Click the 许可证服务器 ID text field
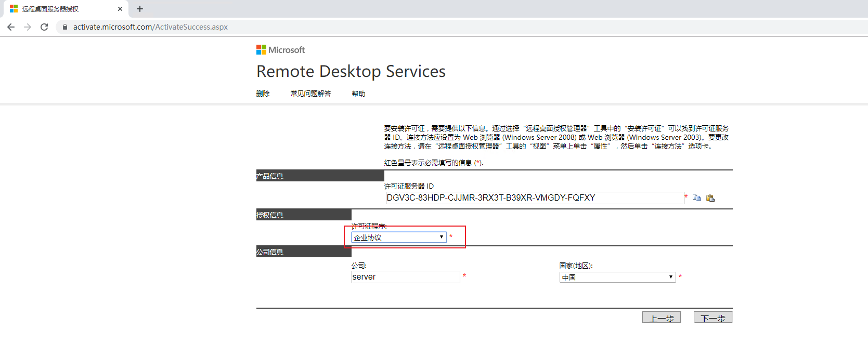 tap(534, 198)
